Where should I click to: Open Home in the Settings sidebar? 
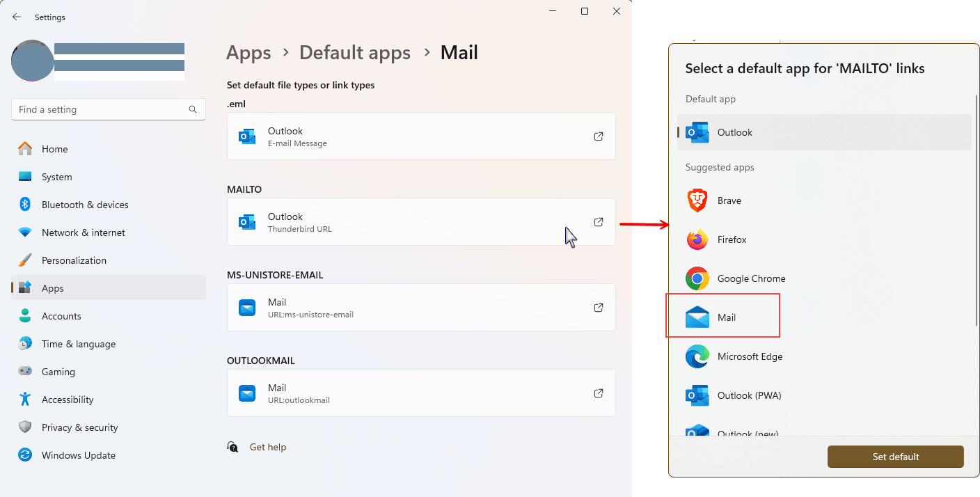109,149
